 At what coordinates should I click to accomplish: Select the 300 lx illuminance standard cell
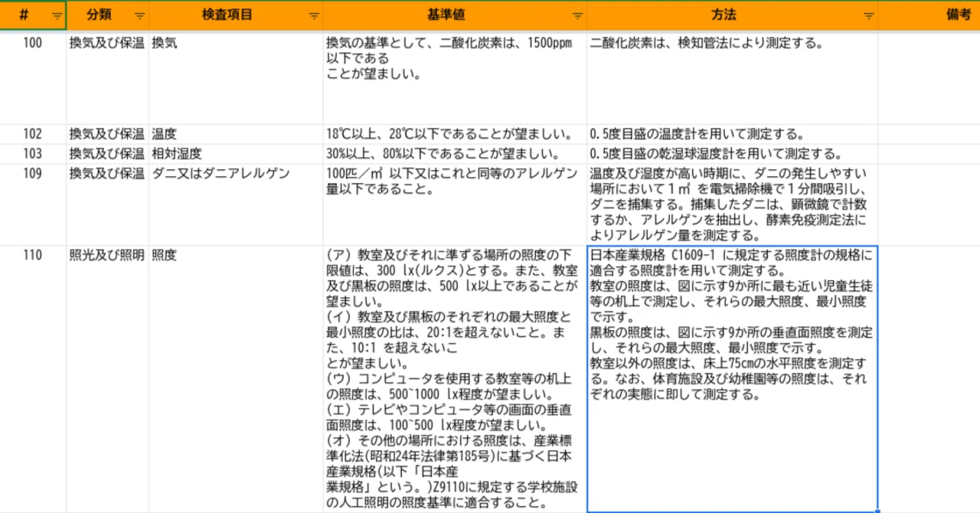tap(455, 379)
